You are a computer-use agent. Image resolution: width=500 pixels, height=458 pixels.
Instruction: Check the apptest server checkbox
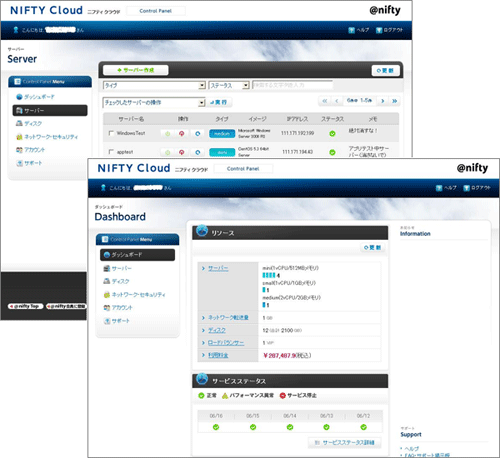tap(111, 152)
